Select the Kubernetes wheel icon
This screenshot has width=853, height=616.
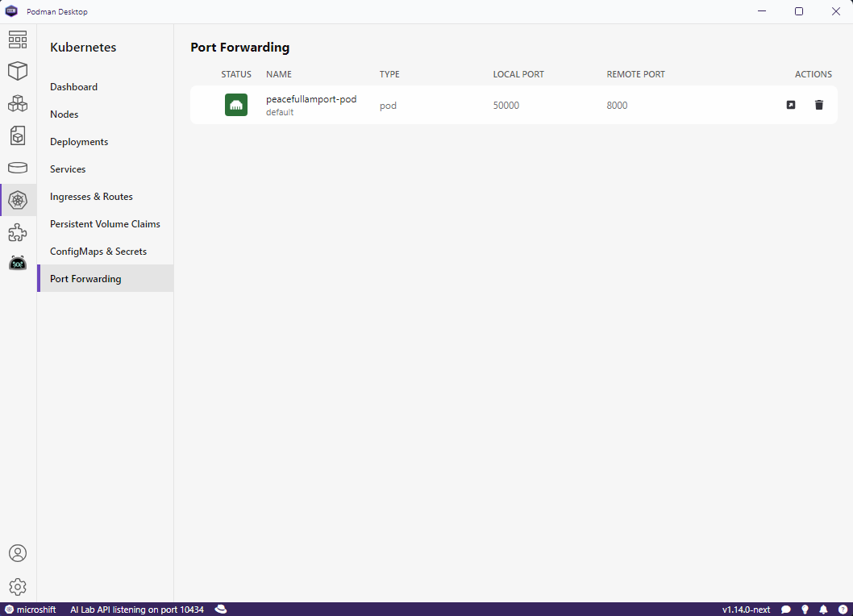[18, 200]
